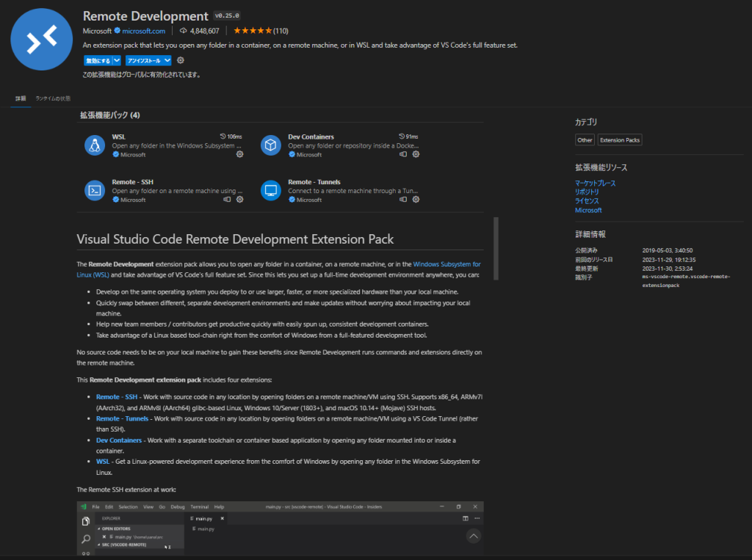Click the 2023-11-30 last updated date
Viewport: 752px width, 560px height.
coord(668,269)
